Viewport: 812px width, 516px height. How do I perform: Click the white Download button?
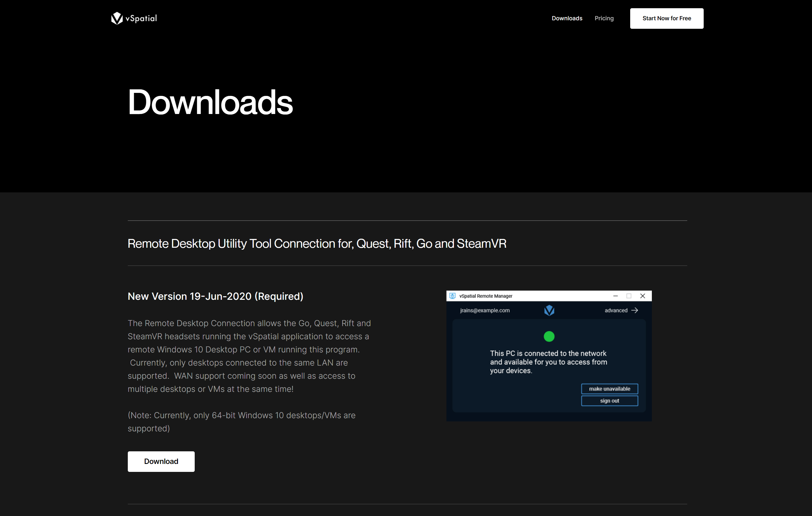pos(161,461)
